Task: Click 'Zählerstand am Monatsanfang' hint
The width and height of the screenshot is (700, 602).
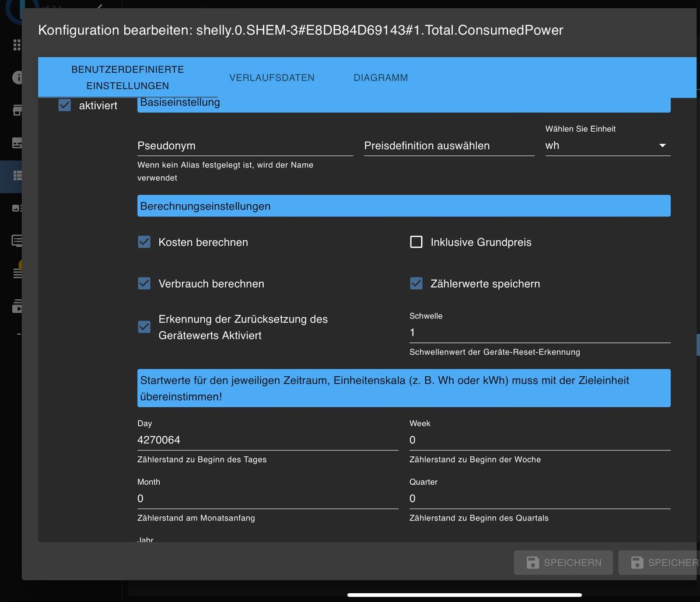Action: pos(196,518)
